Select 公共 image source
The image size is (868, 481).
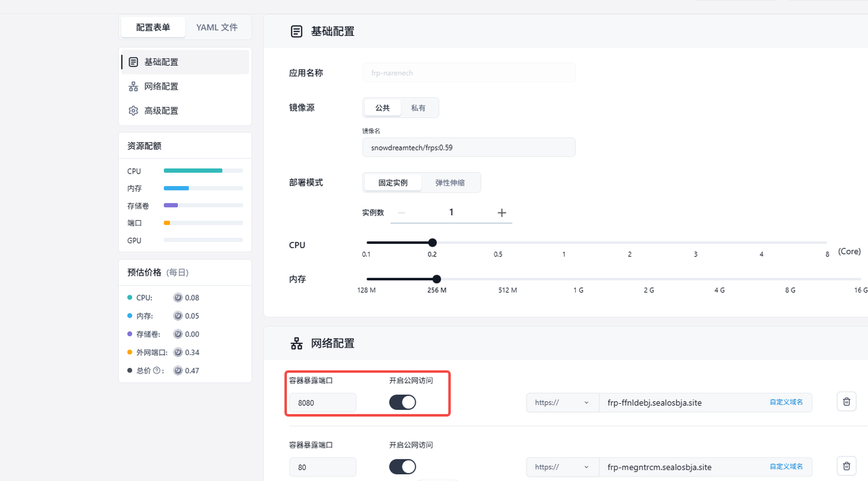(x=382, y=108)
